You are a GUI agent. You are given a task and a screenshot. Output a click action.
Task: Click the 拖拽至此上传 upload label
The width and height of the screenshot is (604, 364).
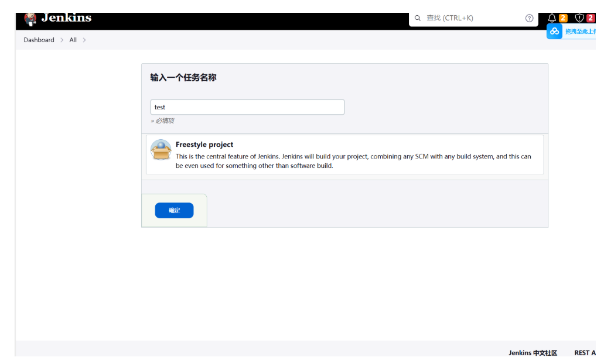pos(581,32)
